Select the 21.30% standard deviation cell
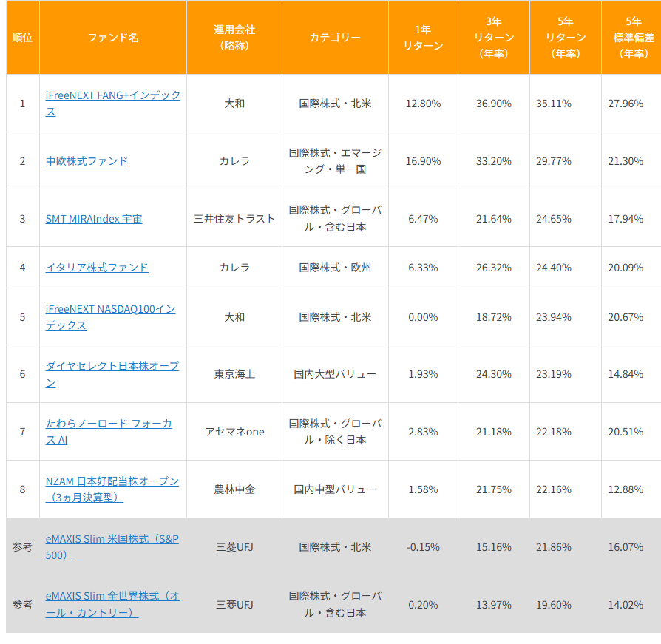 tap(631, 161)
